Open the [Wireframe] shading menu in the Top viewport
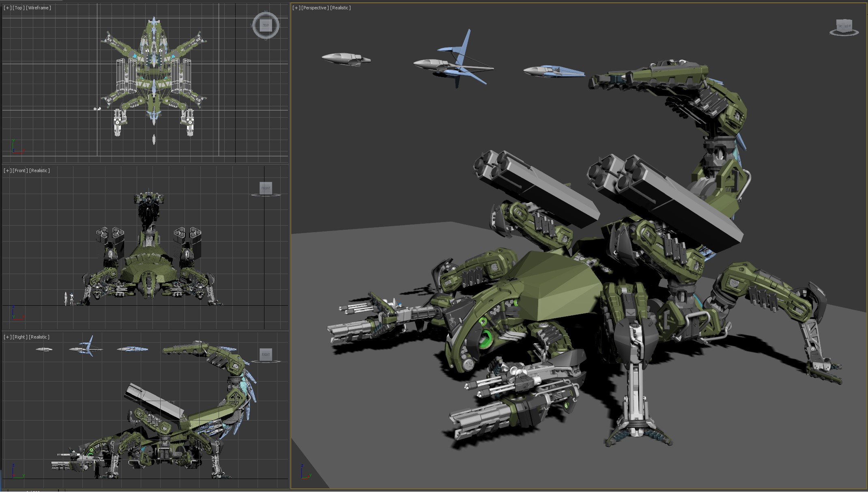 coord(39,8)
